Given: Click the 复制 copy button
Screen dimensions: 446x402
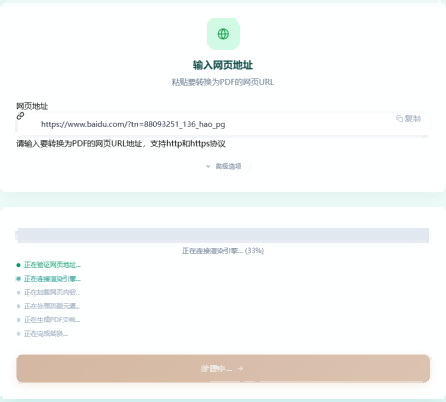Looking at the screenshot, I should click(408, 118).
